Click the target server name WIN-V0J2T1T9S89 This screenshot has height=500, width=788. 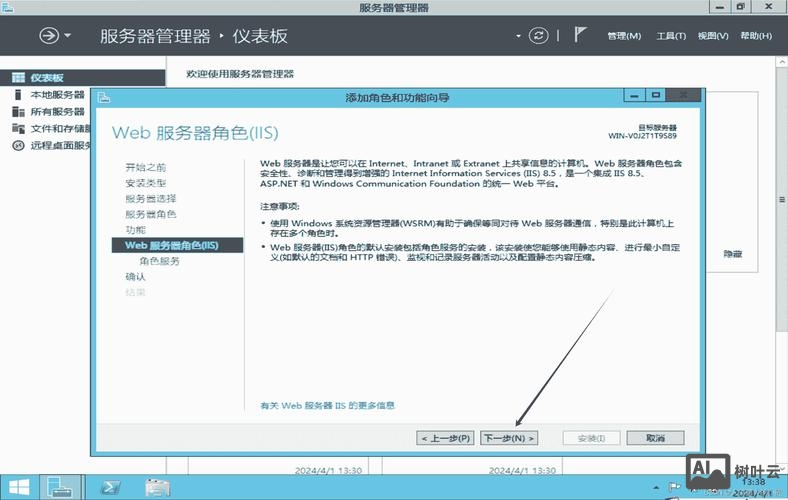click(642, 136)
